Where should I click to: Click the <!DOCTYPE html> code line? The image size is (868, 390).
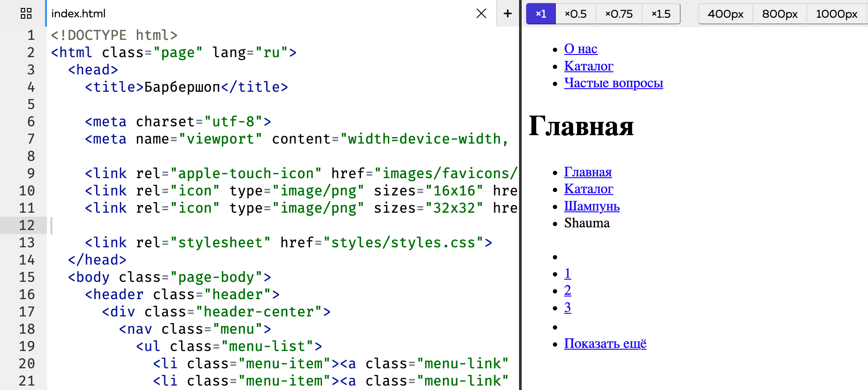coord(114,35)
